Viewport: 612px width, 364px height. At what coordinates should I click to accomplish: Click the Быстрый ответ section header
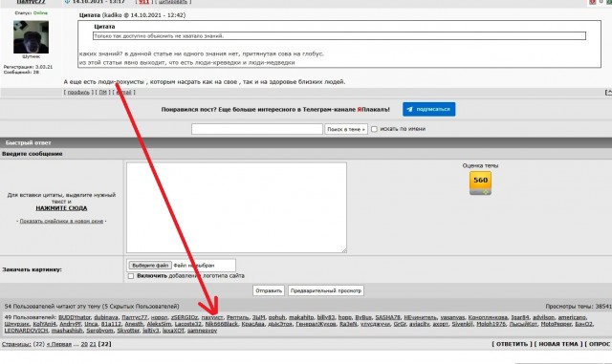coord(28,142)
